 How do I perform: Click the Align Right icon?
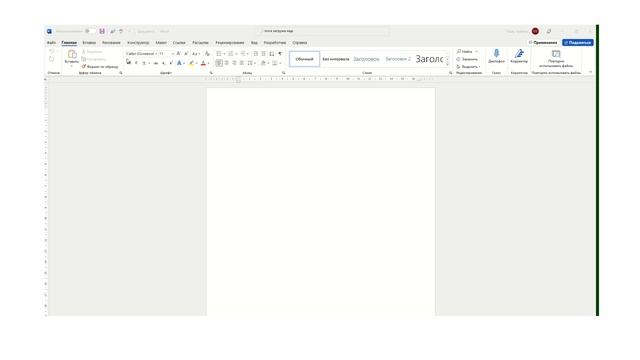[x=234, y=63]
